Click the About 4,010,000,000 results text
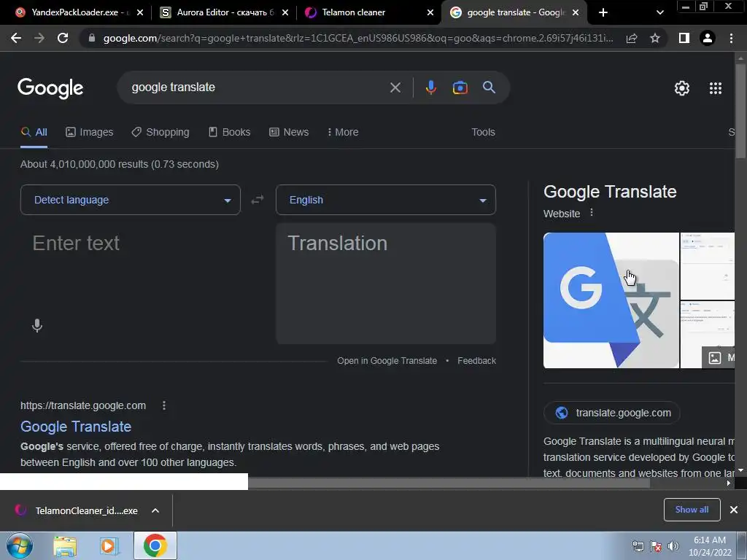This screenshot has width=747, height=560. coord(120,164)
